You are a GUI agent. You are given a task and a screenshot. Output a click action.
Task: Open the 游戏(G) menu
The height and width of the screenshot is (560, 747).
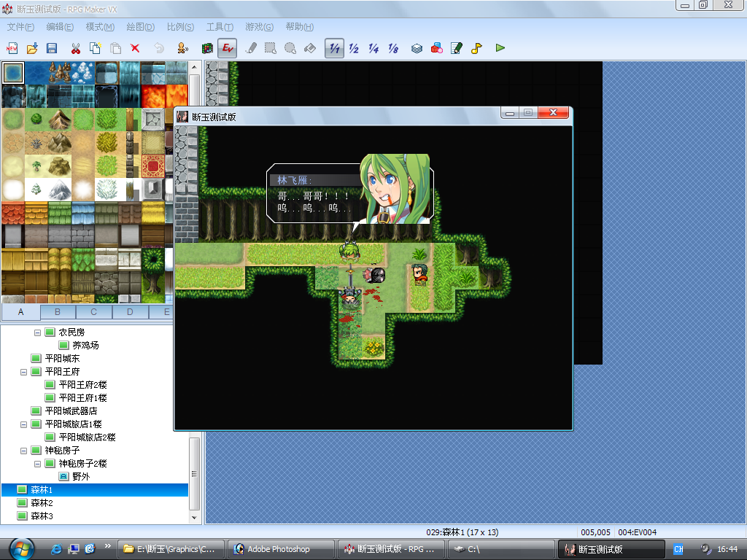pyautogui.click(x=259, y=27)
